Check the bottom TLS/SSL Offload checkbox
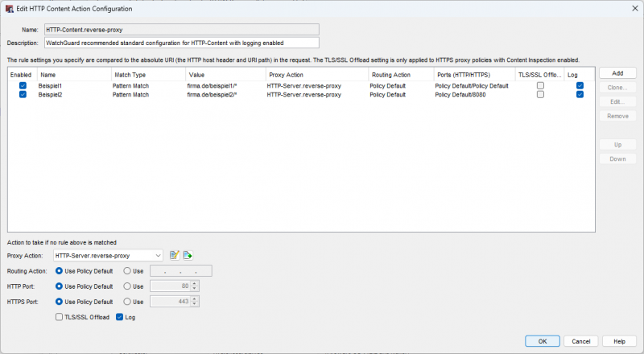This screenshot has height=354, width=644. 59,317
